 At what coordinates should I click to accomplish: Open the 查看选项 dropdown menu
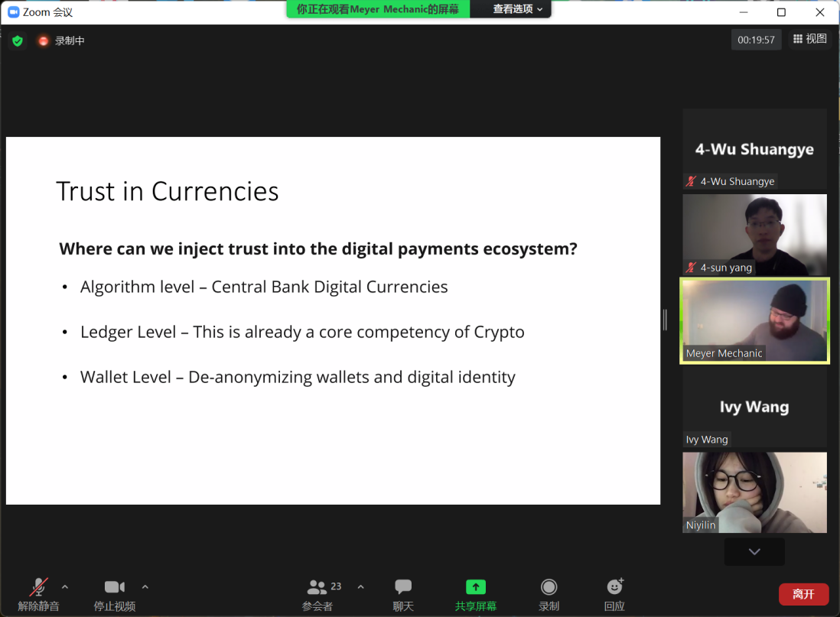518,9
